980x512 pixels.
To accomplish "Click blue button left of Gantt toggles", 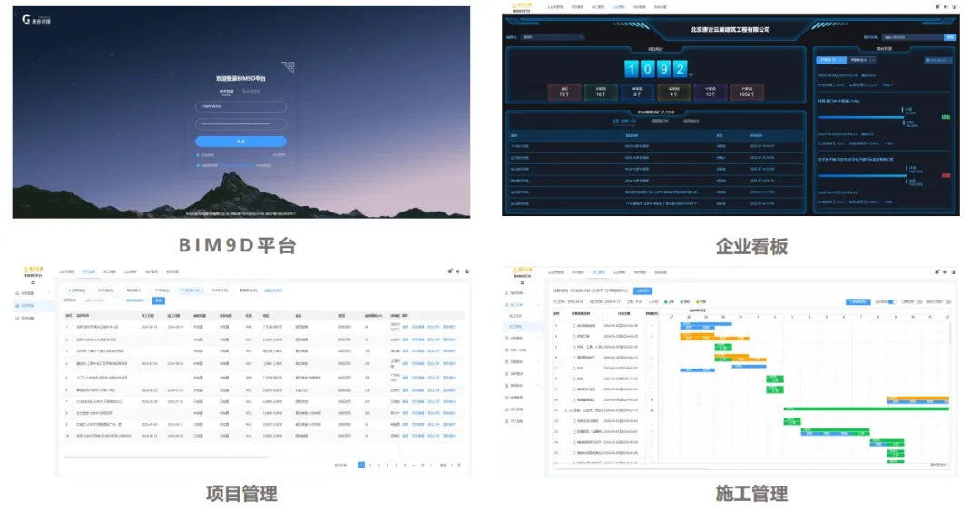I will (x=857, y=302).
